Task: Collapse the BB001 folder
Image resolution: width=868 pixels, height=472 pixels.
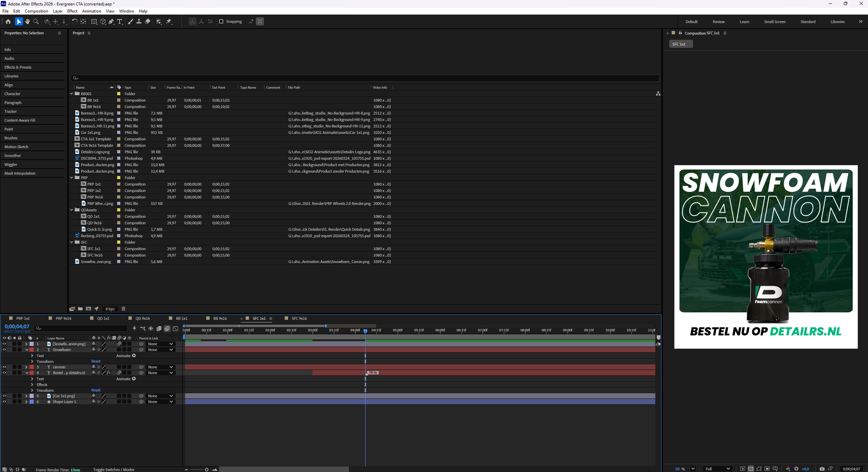Action: click(72, 94)
